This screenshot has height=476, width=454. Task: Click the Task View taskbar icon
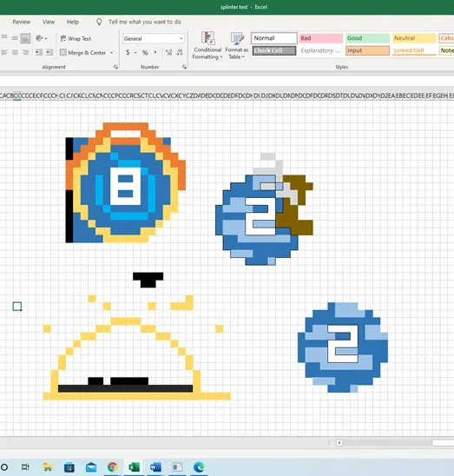click(x=25, y=467)
